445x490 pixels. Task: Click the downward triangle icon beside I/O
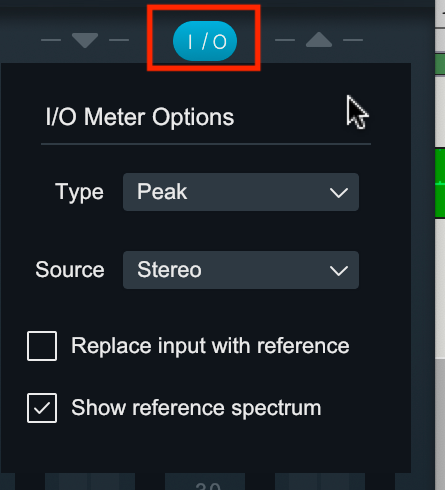85,40
